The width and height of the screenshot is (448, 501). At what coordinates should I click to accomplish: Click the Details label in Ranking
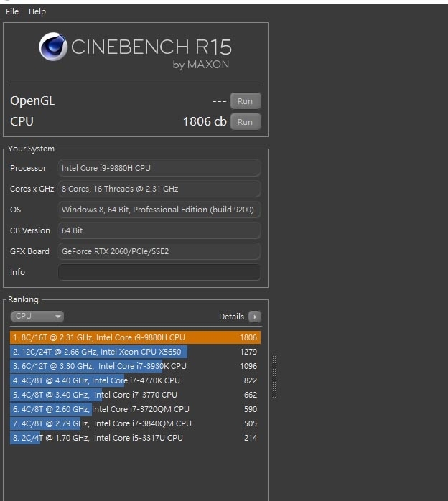pyautogui.click(x=231, y=317)
